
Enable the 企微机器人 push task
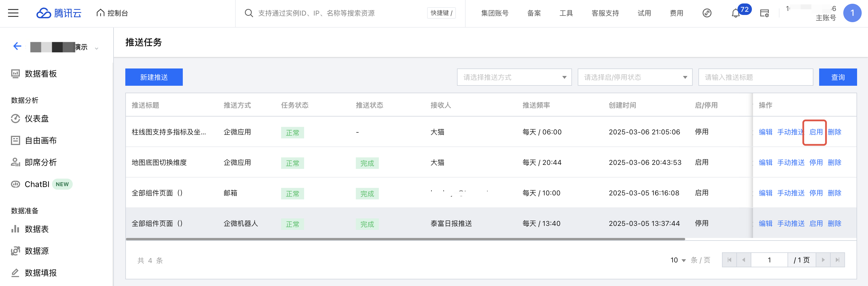(x=815, y=224)
